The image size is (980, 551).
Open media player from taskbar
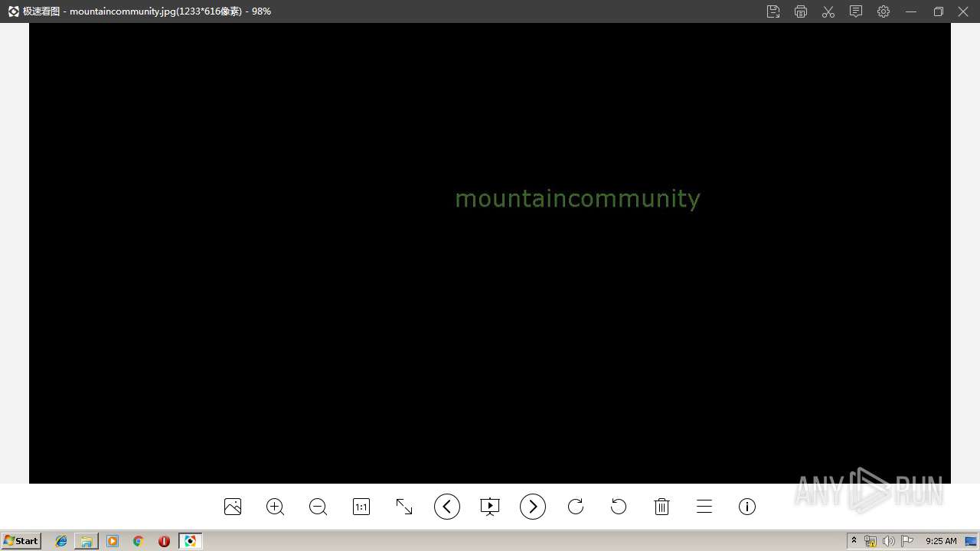(x=113, y=541)
